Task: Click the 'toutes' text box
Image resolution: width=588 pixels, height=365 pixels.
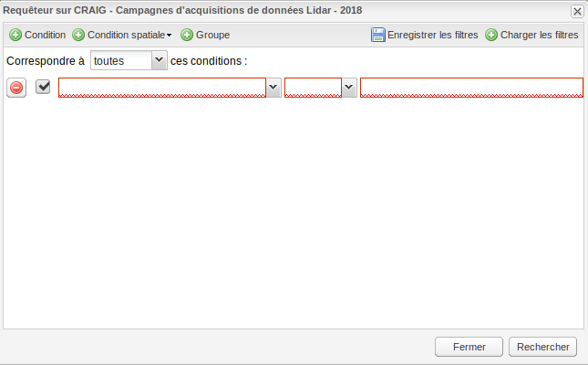Action: pos(121,60)
